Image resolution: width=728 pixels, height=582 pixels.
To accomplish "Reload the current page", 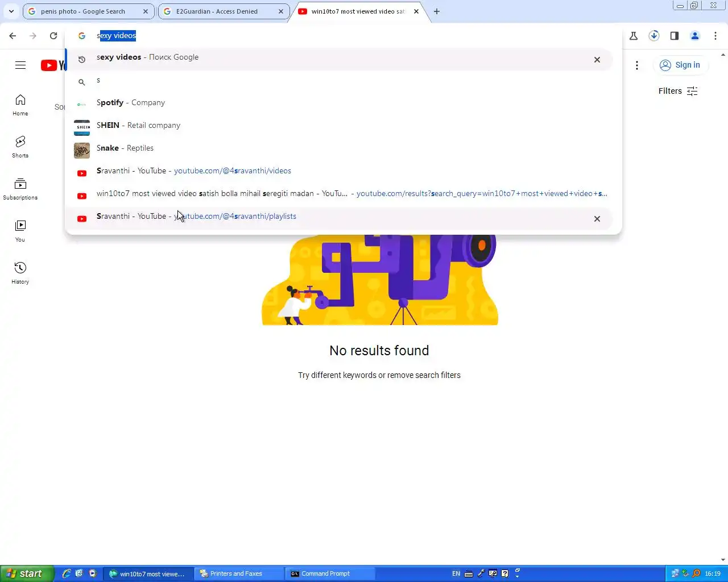I will (53, 36).
